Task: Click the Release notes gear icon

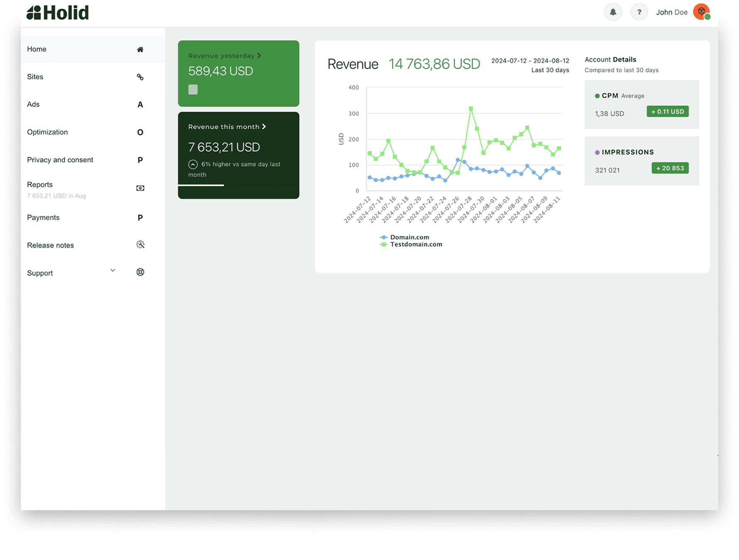Action: pos(140,244)
